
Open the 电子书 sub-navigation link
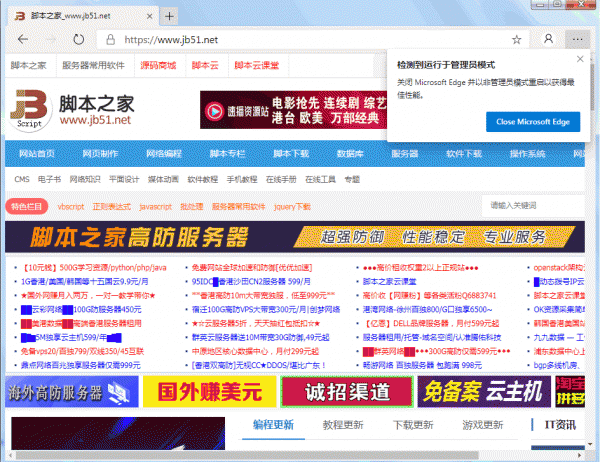click(49, 179)
